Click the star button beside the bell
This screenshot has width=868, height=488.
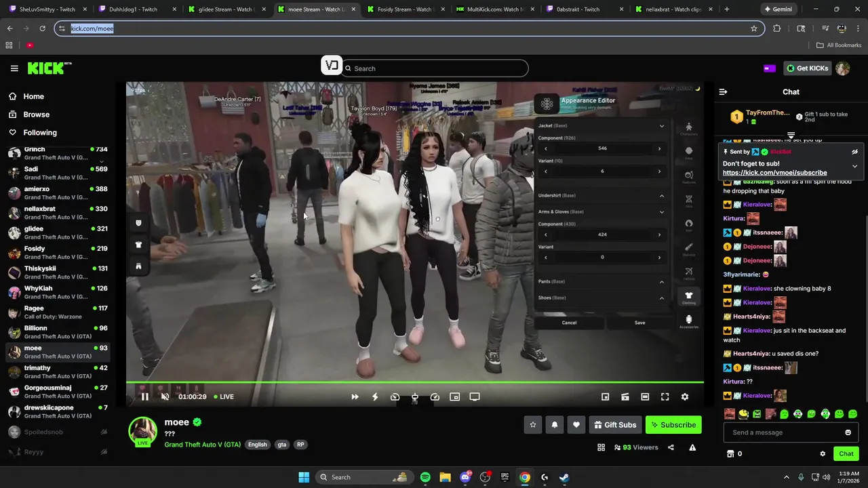click(533, 425)
